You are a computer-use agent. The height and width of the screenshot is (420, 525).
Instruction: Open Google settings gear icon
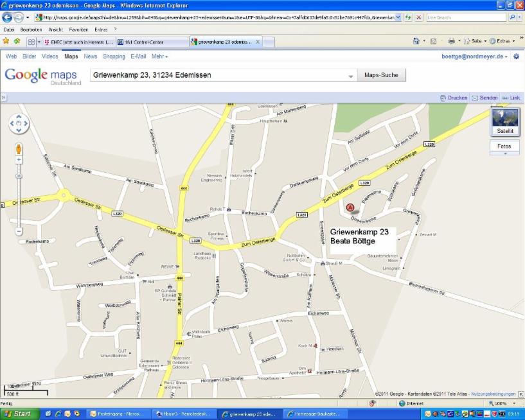click(x=516, y=57)
